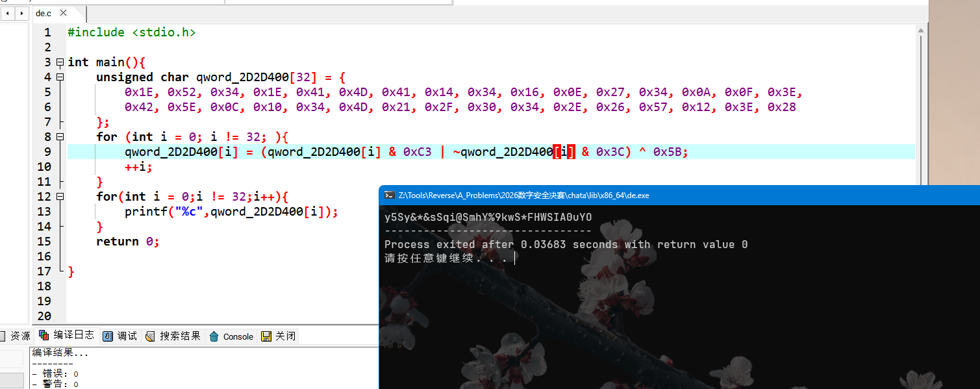Place cursor on the return 0 line
Image resolution: width=980 pixels, height=389 pixels.
tap(127, 242)
